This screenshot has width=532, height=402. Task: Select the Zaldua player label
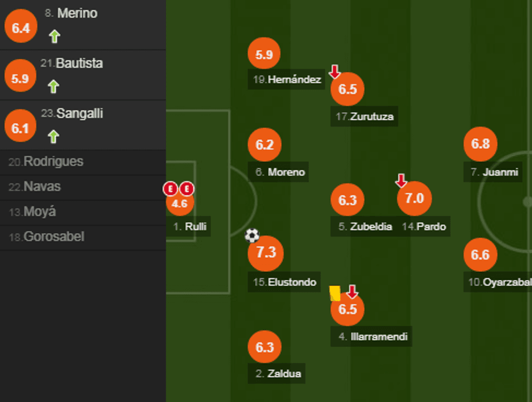pyautogui.click(x=278, y=373)
